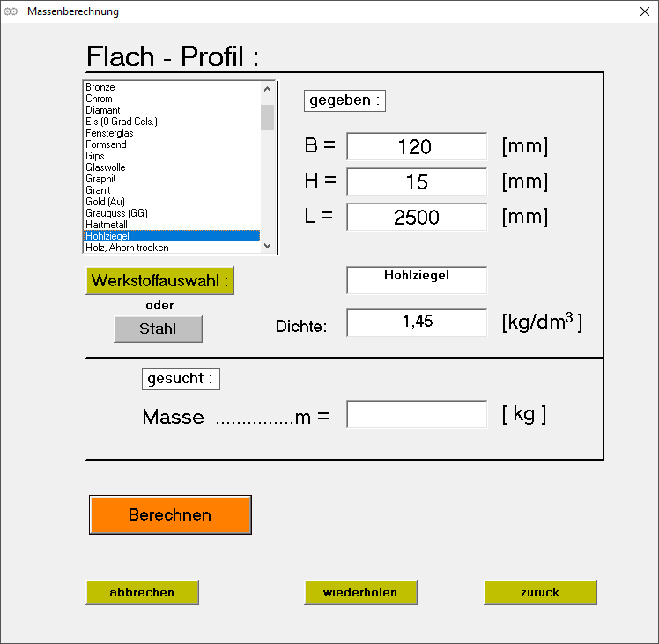
Task: Select Hartmetall material entry
Action: pos(107,225)
